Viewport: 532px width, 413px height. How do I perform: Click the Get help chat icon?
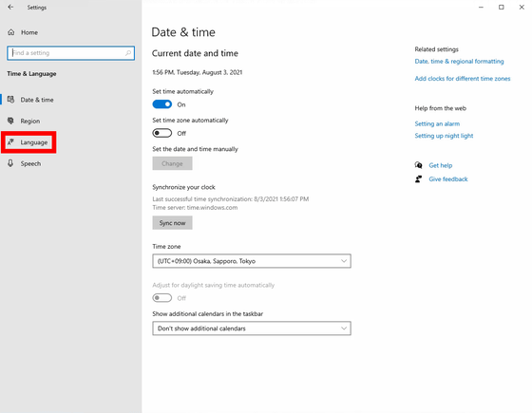(x=418, y=165)
